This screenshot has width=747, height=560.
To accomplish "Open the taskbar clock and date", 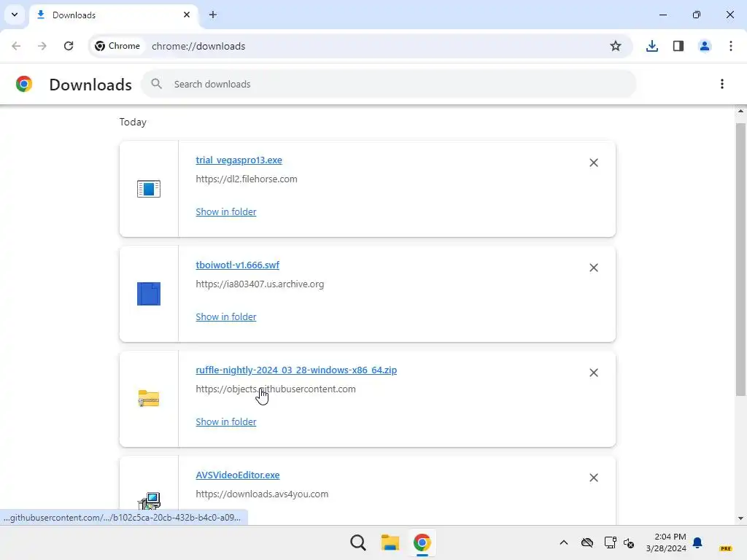I will click(x=665, y=542).
